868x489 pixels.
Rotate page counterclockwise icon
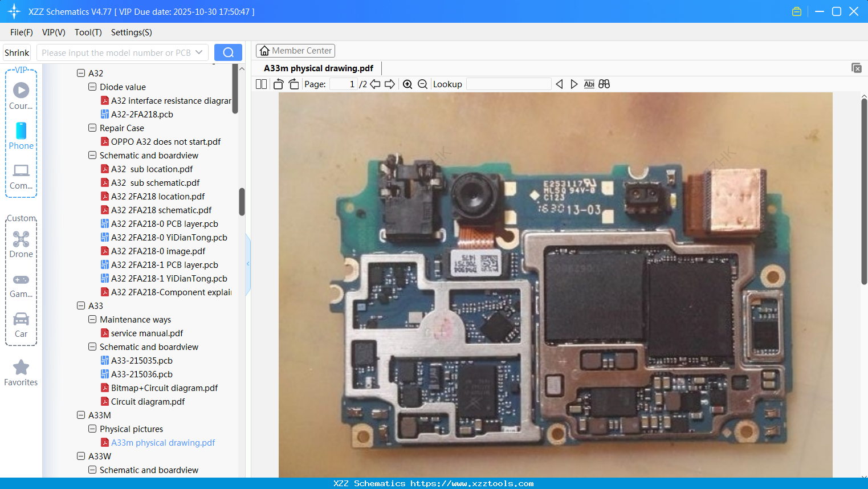click(278, 84)
